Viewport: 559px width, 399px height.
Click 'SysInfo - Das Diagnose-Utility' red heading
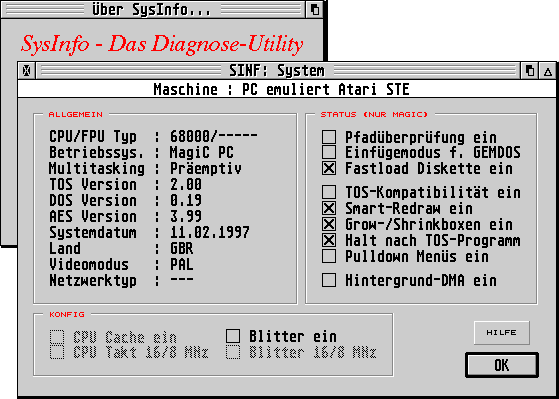[162, 45]
